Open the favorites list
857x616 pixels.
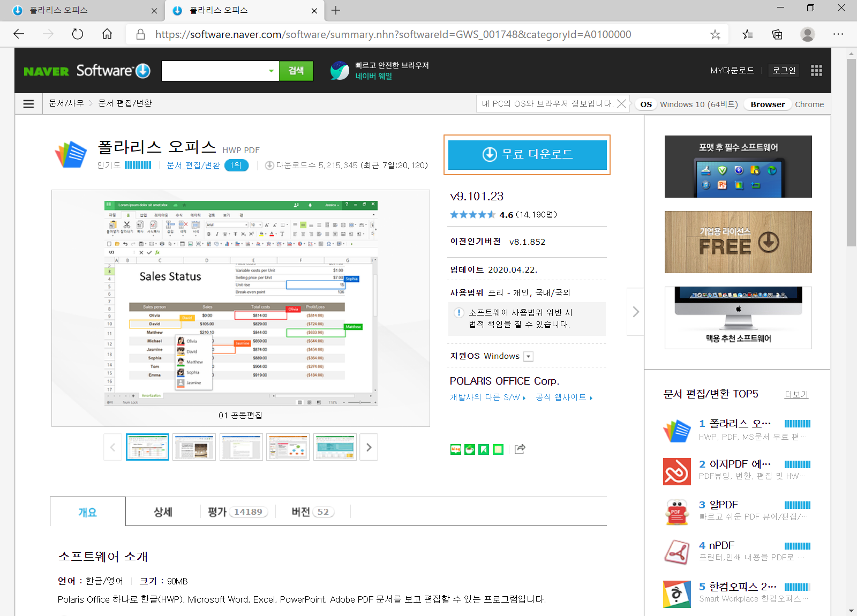(747, 34)
